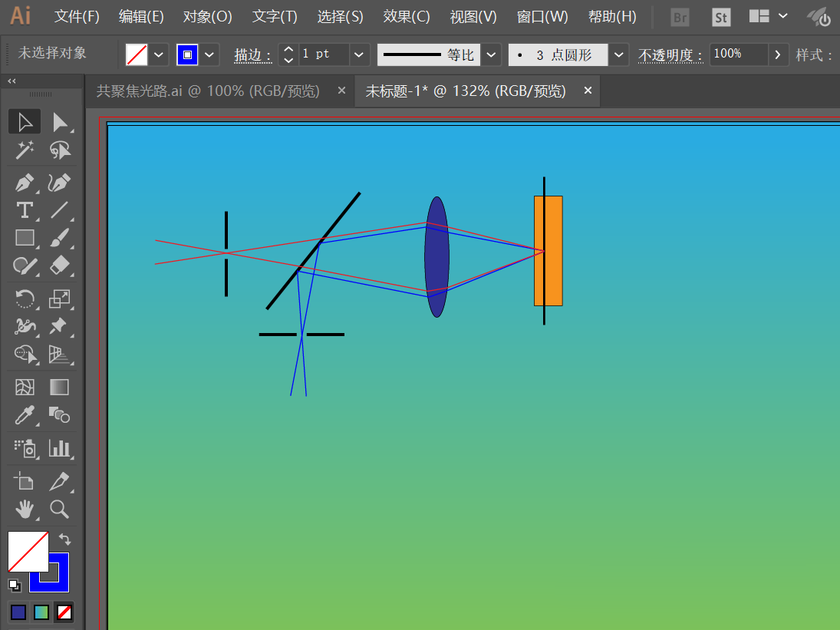
Task: Expand the opacity arrow
Action: point(778,54)
